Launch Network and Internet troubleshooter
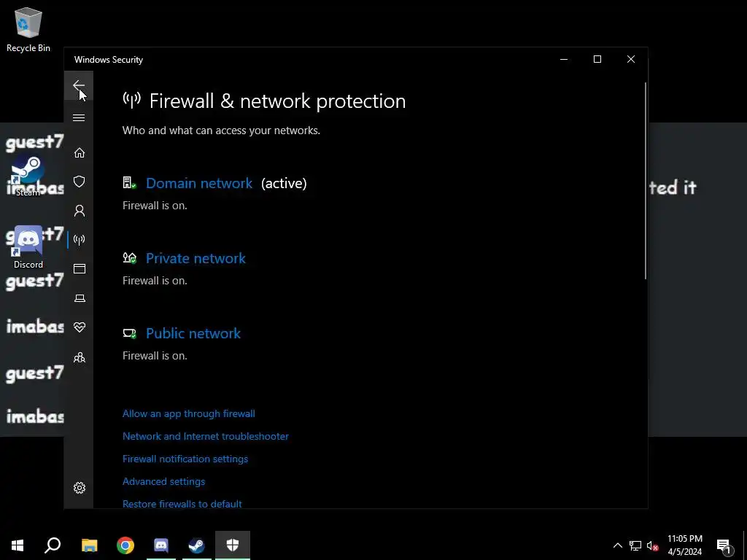 206,436
